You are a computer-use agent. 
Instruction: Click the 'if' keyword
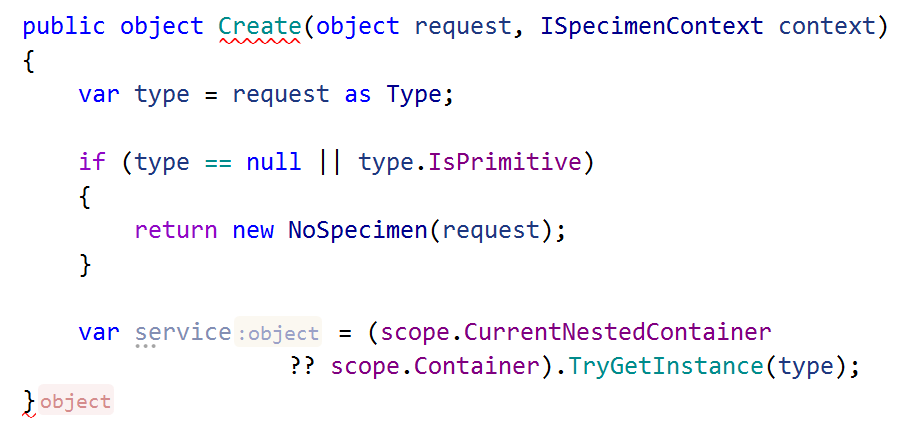[93, 162]
